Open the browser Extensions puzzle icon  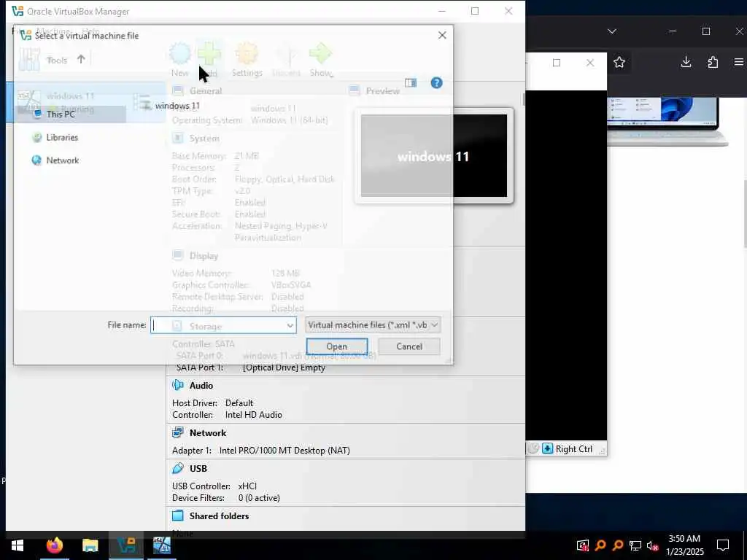pyautogui.click(x=713, y=63)
